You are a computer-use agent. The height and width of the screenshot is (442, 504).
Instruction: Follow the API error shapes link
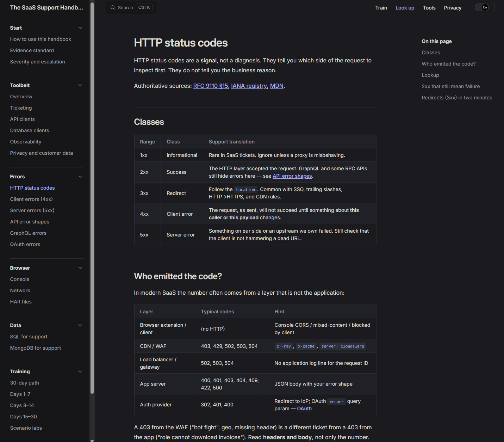click(x=292, y=176)
